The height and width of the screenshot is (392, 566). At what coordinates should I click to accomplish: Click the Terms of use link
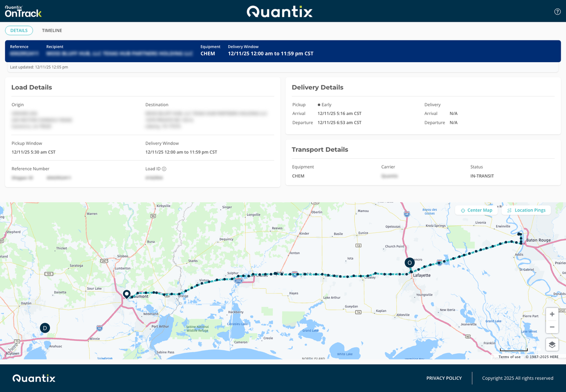pos(509,357)
